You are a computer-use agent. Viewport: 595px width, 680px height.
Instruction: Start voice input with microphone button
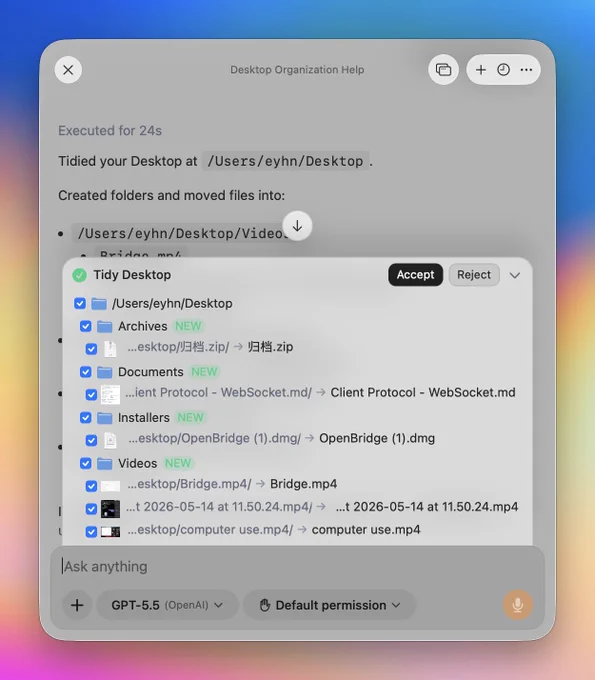tap(517, 605)
